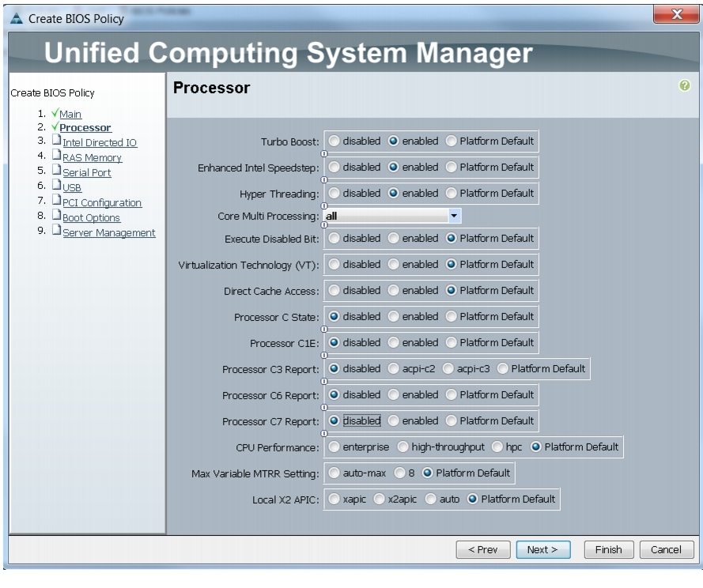Click the page icon beside PCI Configuration
The height and width of the screenshot is (588, 703).
[56, 200]
